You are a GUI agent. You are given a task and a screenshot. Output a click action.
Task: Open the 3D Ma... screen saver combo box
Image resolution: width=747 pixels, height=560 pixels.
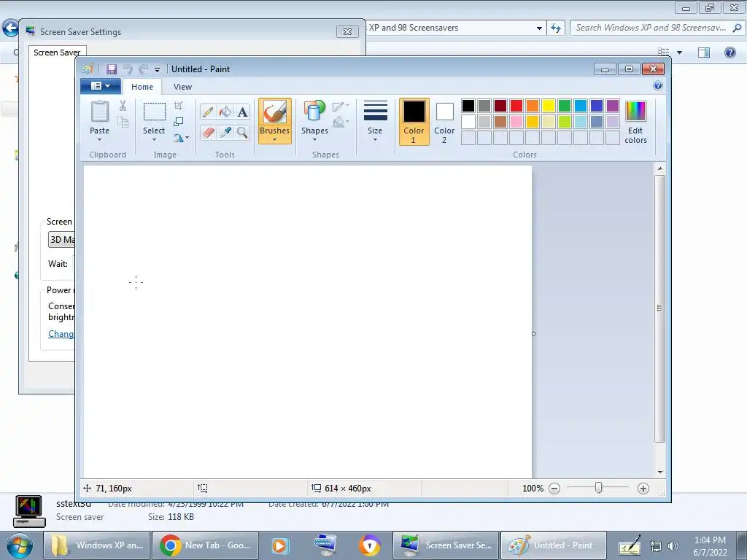(x=62, y=239)
